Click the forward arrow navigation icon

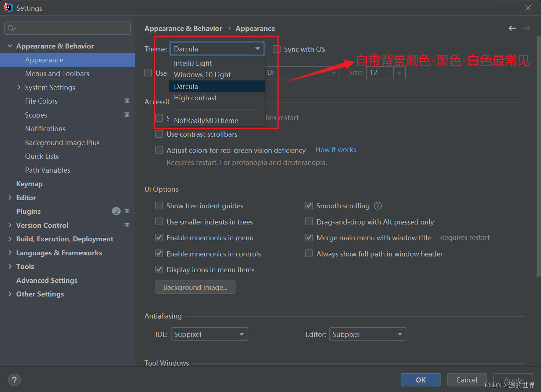[x=527, y=28]
